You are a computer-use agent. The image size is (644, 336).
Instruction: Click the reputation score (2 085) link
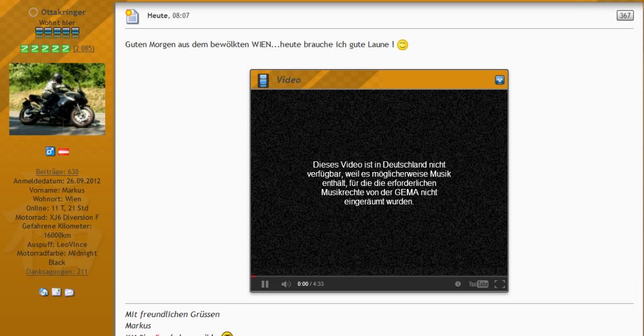tap(84, 48)
